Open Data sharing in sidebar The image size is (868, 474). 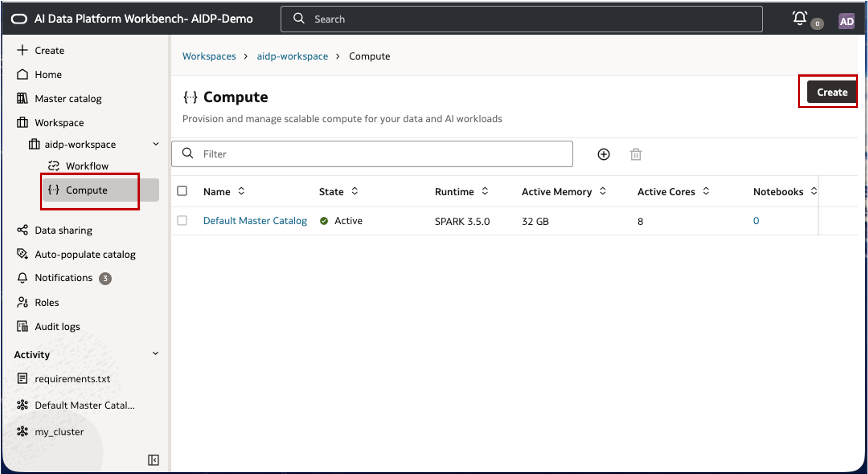63,230
